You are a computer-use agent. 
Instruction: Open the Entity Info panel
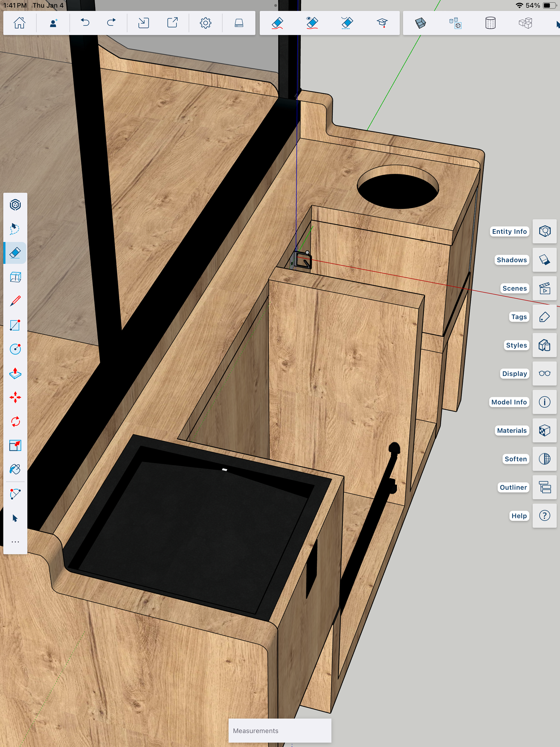[x=545, y=231]
